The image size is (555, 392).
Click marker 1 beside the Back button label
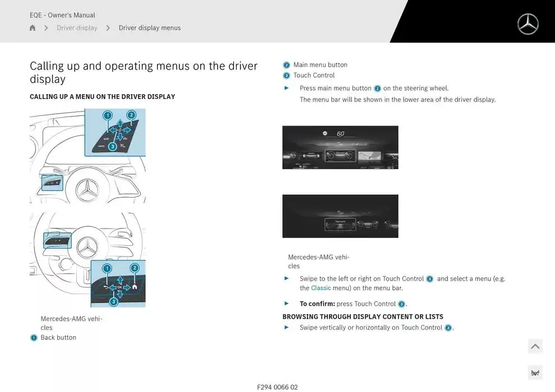pyautogui.click(x=34, y=338)
